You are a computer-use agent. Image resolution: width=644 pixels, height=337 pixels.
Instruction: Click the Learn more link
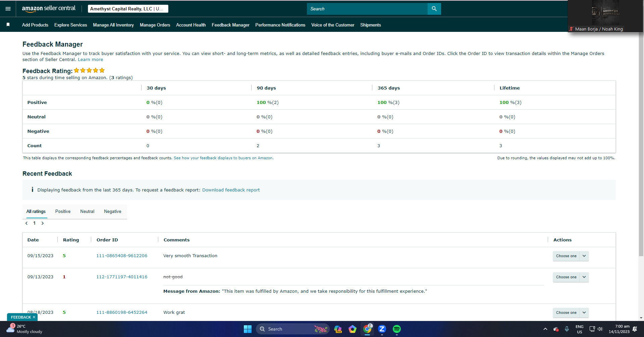[91, 59]
